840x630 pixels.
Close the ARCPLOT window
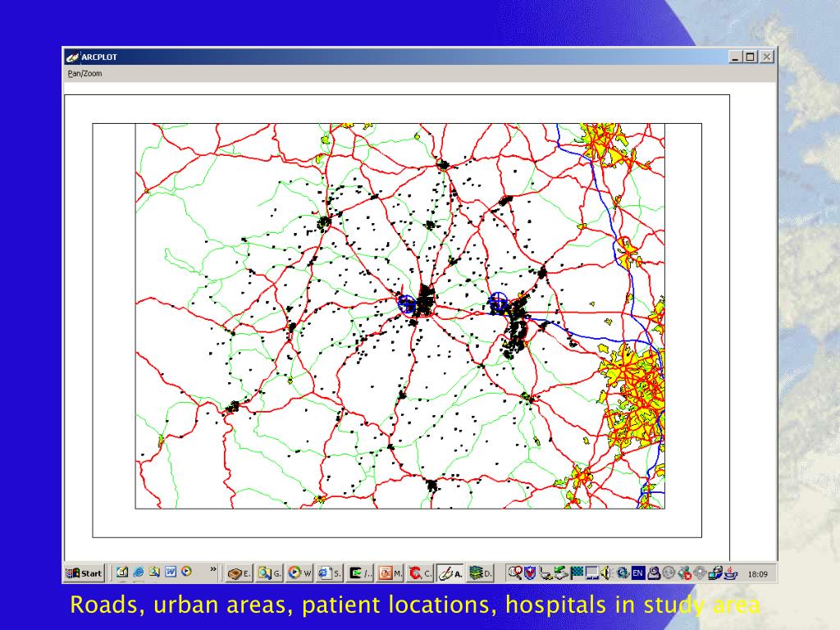[x=767, y=57]
